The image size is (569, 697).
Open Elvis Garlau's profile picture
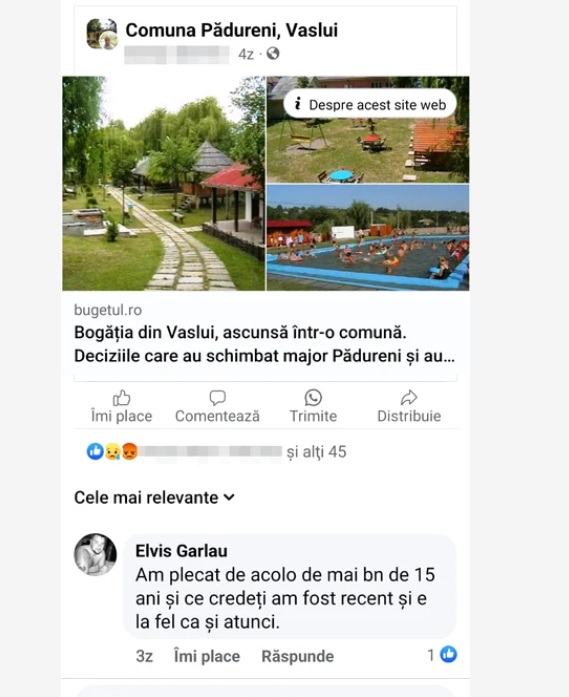(95, 554)
